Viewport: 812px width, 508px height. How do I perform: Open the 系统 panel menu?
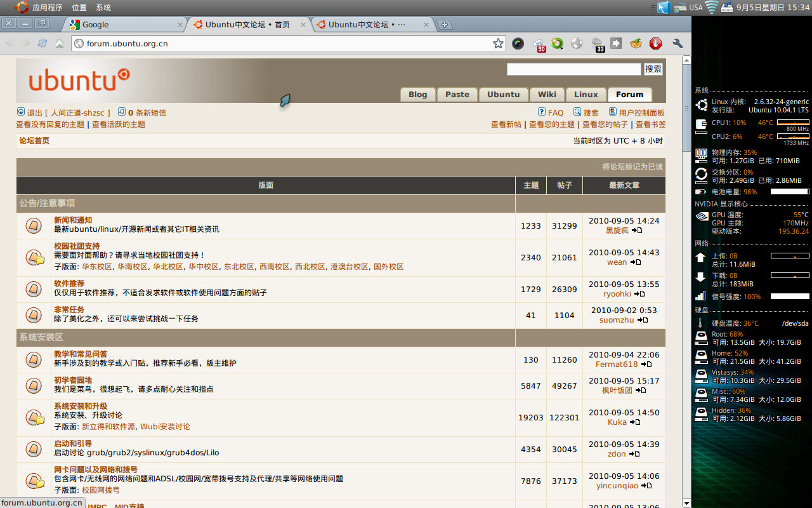point(103,8)
